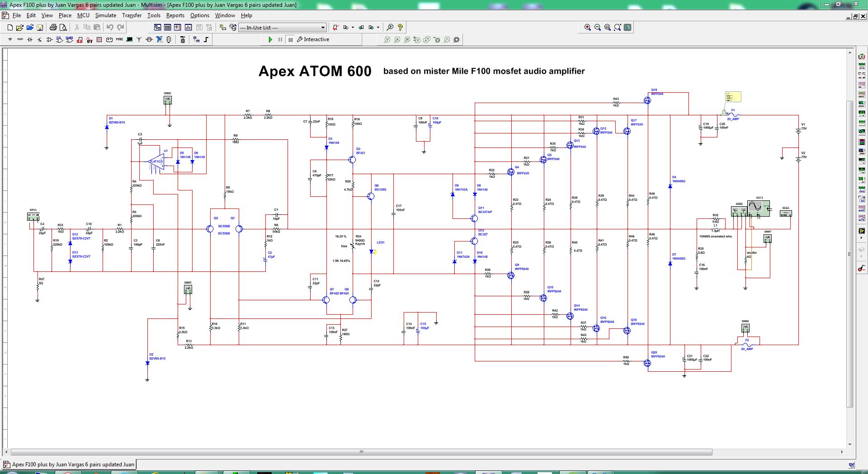Open the Edit menu
Image resolution: width=868 pixels, height=474 pixels.
tap(31, 15)
